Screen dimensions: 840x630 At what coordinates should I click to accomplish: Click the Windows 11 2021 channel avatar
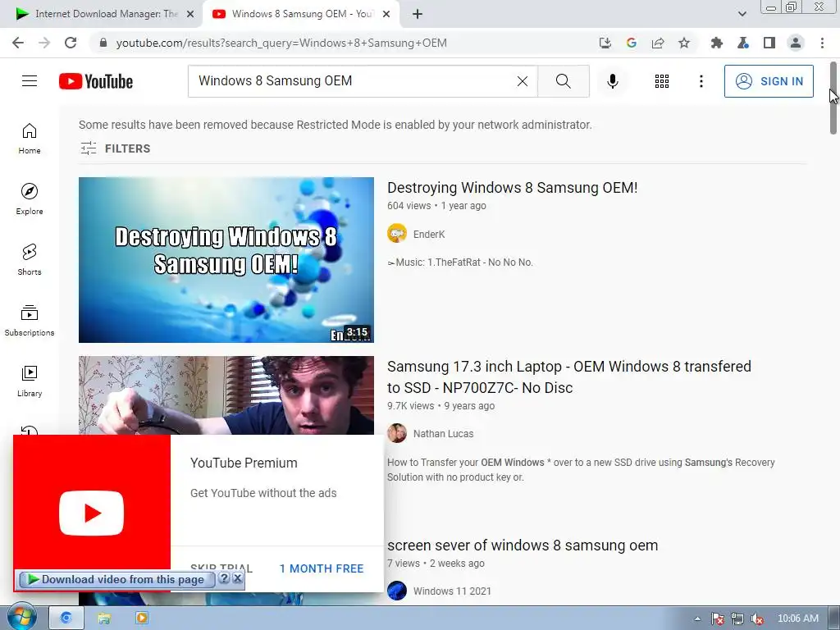point(397,591)
